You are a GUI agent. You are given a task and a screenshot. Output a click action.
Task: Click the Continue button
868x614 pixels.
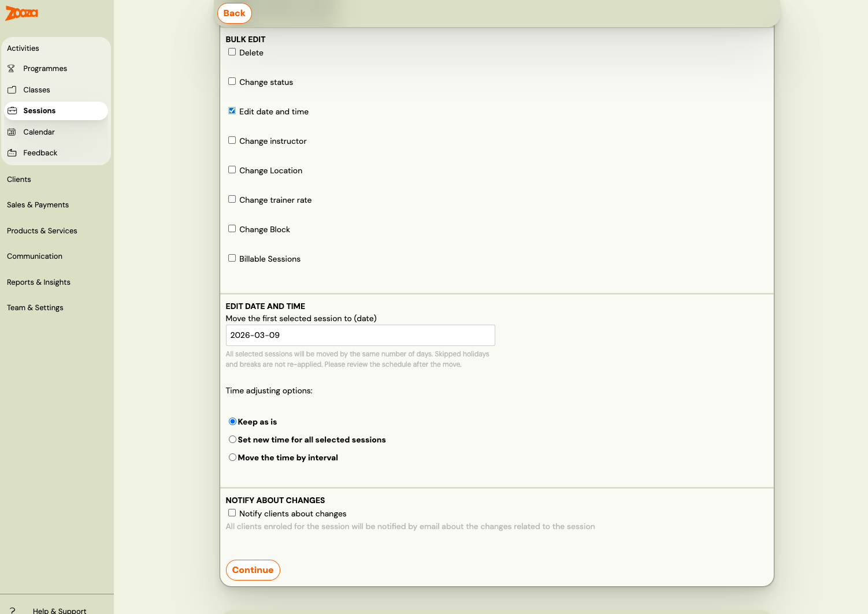tap(253, 570)
